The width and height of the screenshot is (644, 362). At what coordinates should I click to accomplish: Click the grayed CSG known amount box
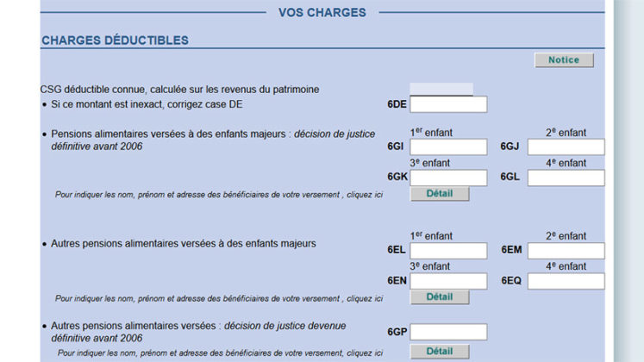pyautogui.click(x=441, y=89)
